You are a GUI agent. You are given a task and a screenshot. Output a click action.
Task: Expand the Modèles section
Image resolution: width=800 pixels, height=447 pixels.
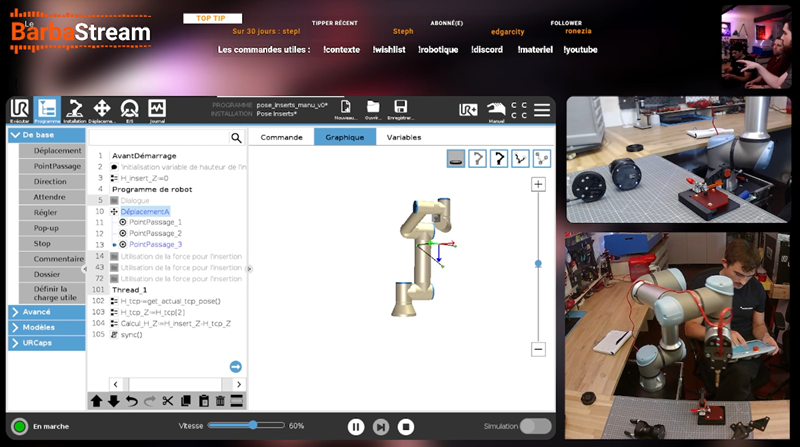click(47, 327)
